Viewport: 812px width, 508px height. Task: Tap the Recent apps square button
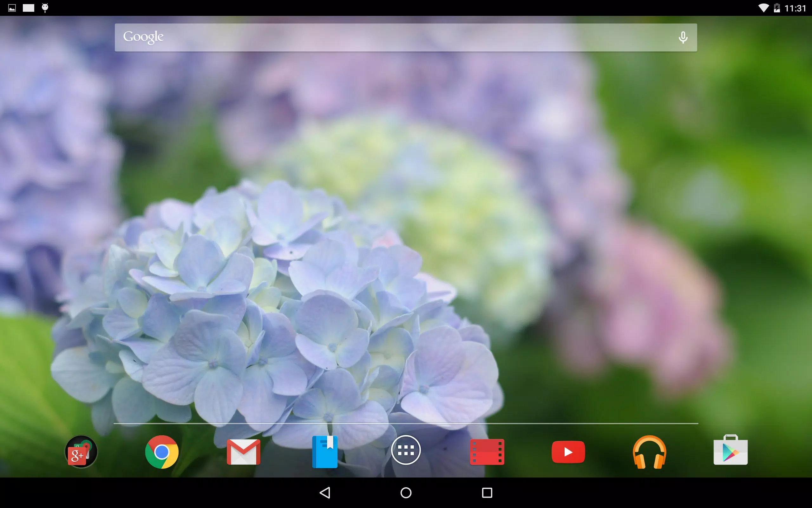[x=487, y=492]
